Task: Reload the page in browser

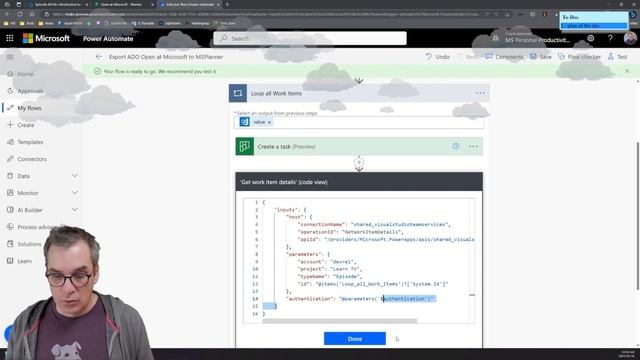Action: [19, 14]
